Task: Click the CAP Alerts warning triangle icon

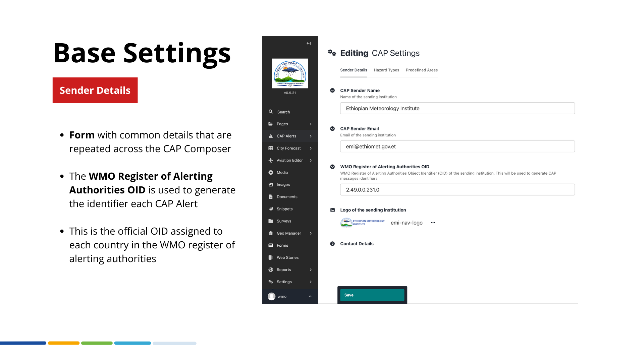Action: (x=271, y=136)
